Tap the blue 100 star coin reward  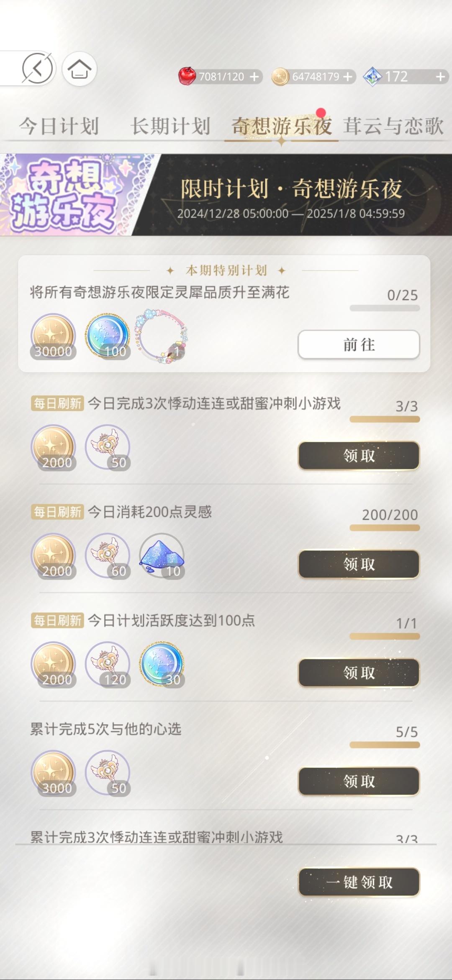point(108,336)
